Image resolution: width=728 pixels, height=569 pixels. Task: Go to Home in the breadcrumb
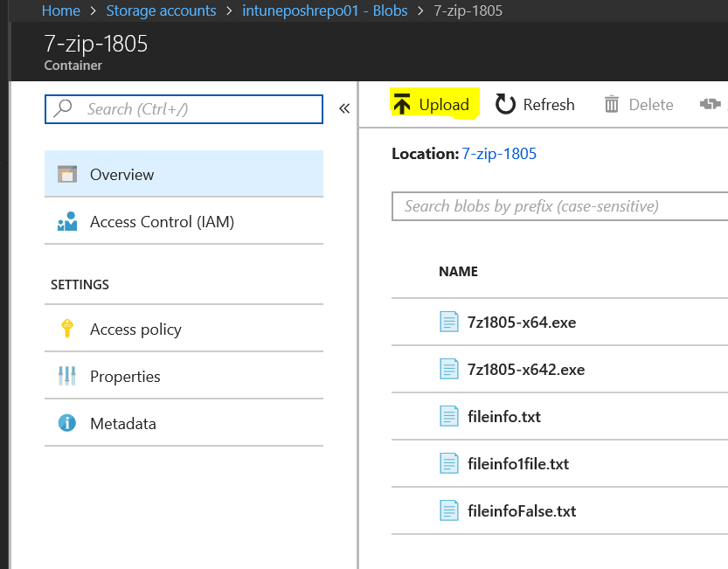click(x=61, y=10)
